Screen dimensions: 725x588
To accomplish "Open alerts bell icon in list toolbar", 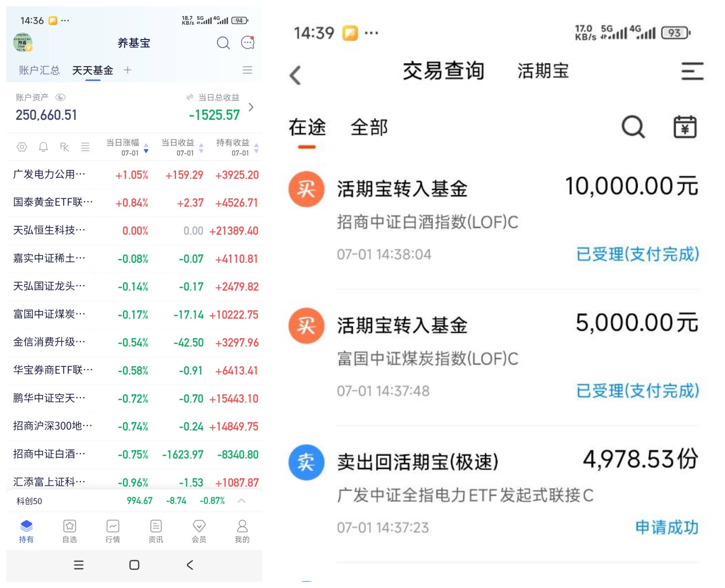I will 43,147.
